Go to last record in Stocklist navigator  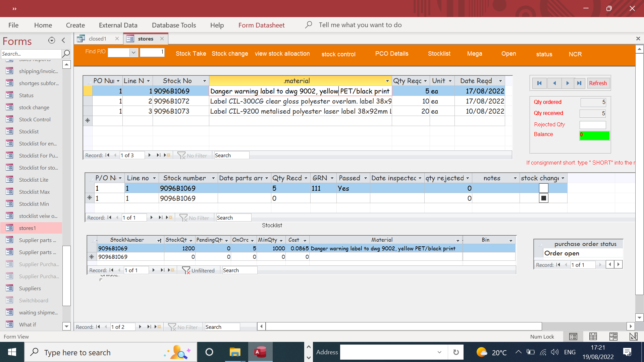tap(162, 270)
